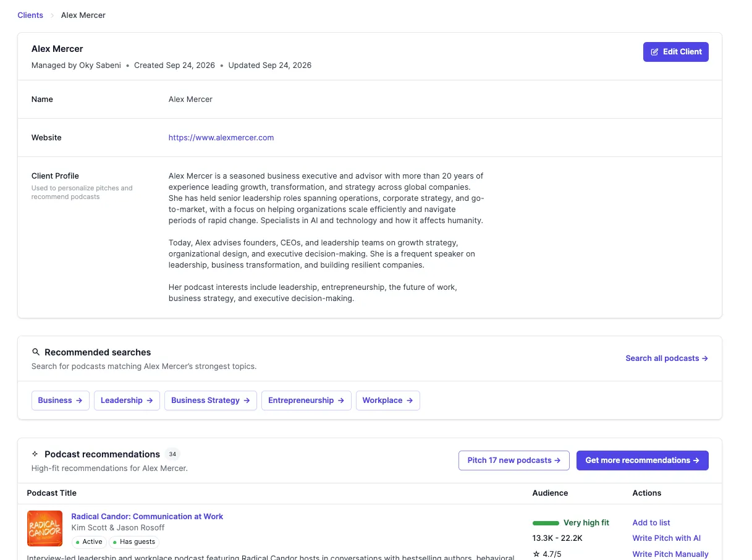
Task: Click the sparkle icon beside Podcast recommendations
Action: pyautogui.click(x=36, y=454)
